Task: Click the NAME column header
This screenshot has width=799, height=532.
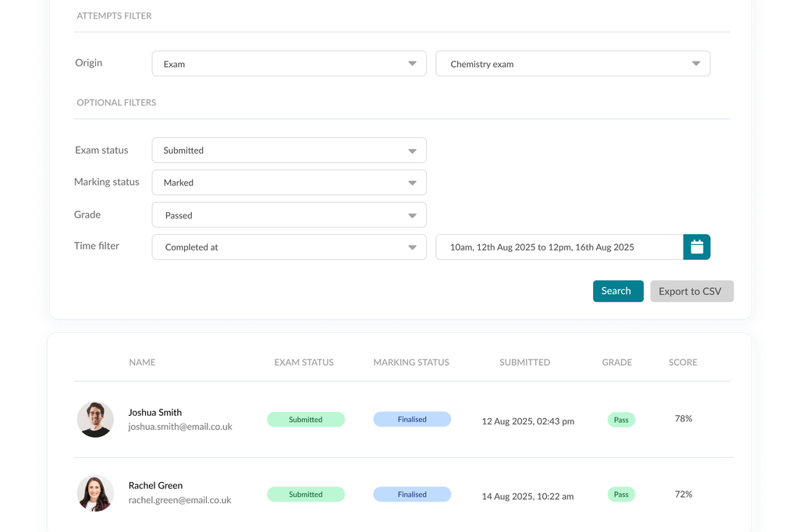Action: pyautogui.click(x=142, y=362)
